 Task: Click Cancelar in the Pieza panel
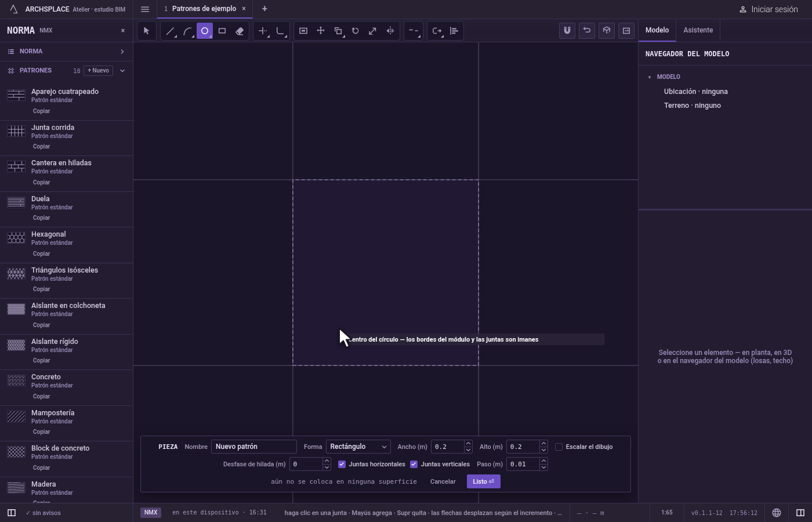point(443,481)
